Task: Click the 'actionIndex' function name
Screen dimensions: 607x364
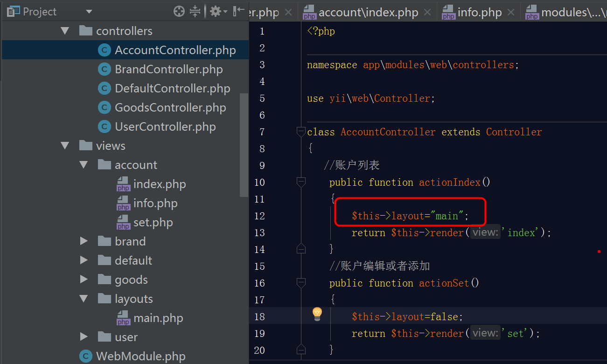Action: pyautogui.click(x=450, y=182)
